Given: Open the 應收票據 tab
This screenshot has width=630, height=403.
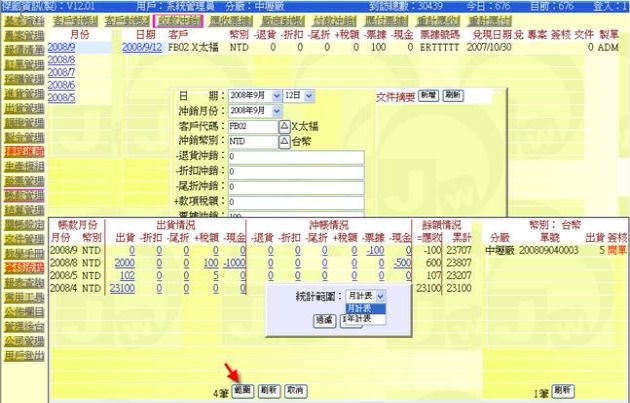Looking at the screenshot, I should [x=229, y=20].
